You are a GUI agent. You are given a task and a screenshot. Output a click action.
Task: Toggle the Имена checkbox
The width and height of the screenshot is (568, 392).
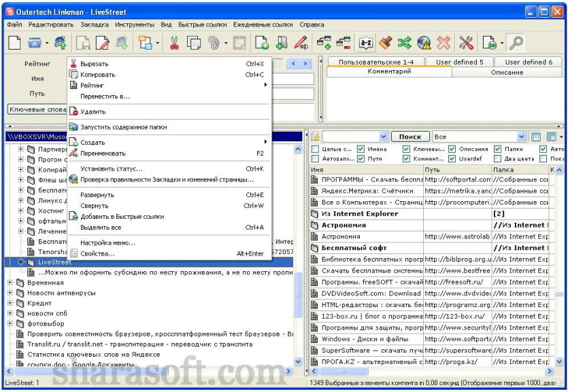pos(361,149)
